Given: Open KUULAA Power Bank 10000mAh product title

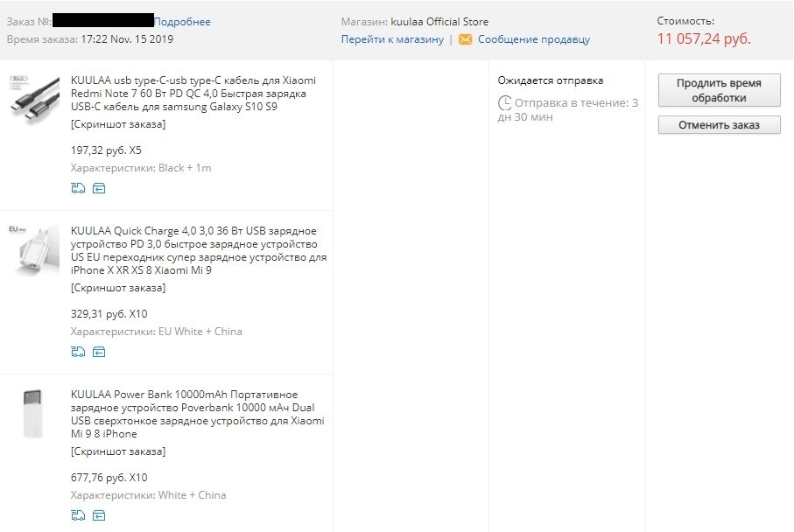Looking at the screenshot, I should coord(198,414).
